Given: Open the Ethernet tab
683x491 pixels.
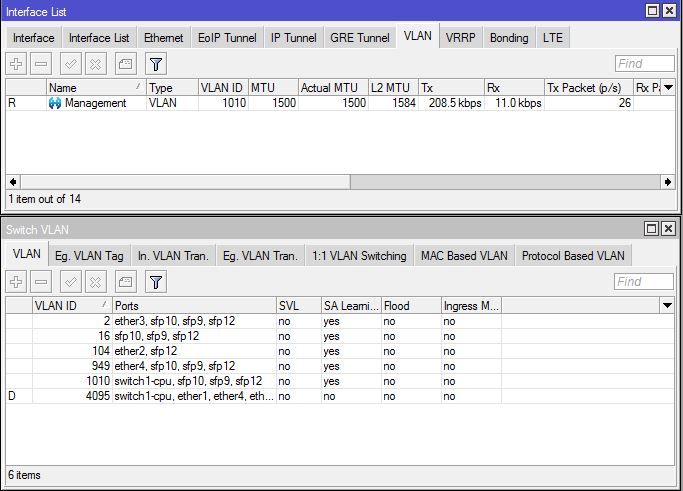Looking at the screenshot, I should (163, 38).
